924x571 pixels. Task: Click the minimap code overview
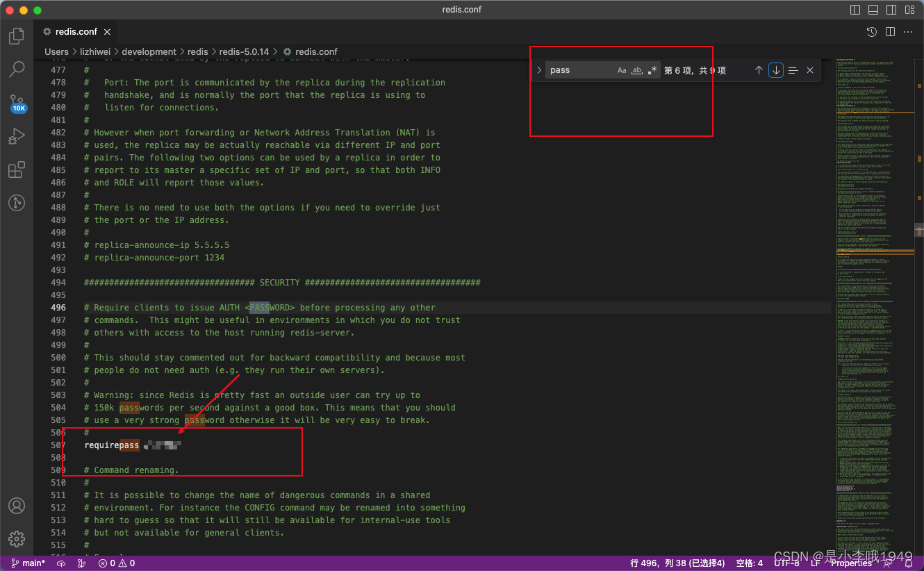[x=874, y=306]
